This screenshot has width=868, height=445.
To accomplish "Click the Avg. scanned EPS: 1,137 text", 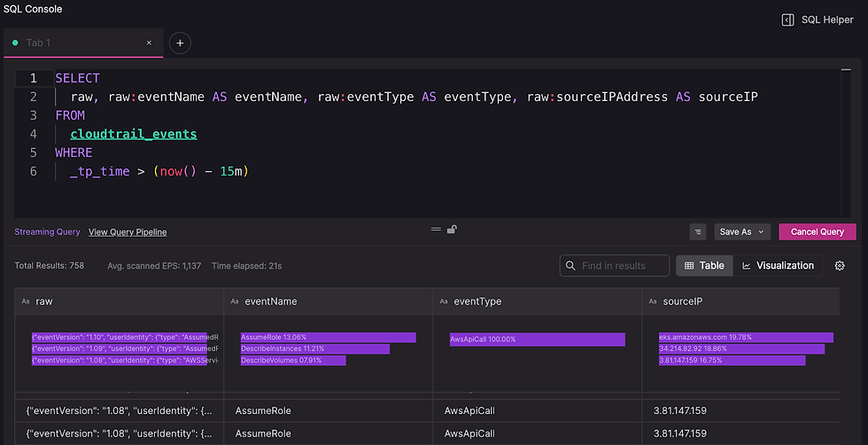I will (x=154, y=266).
